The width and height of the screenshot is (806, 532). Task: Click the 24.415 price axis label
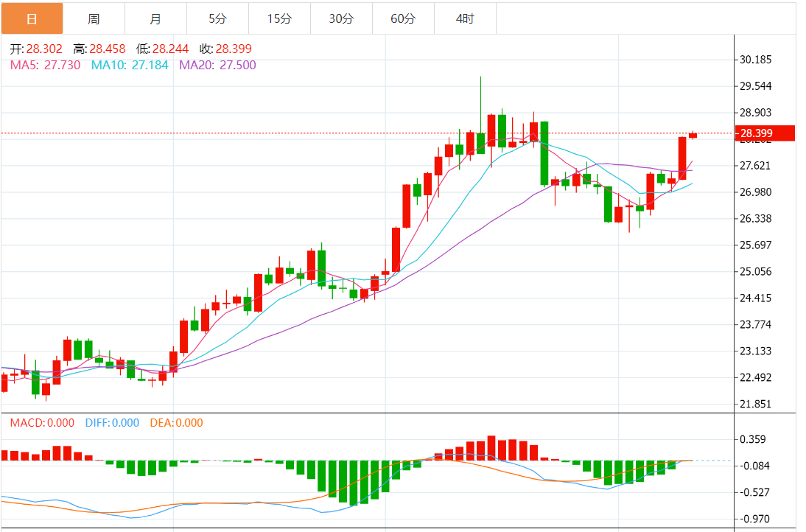pyautogui.click(x=756, y=298)
